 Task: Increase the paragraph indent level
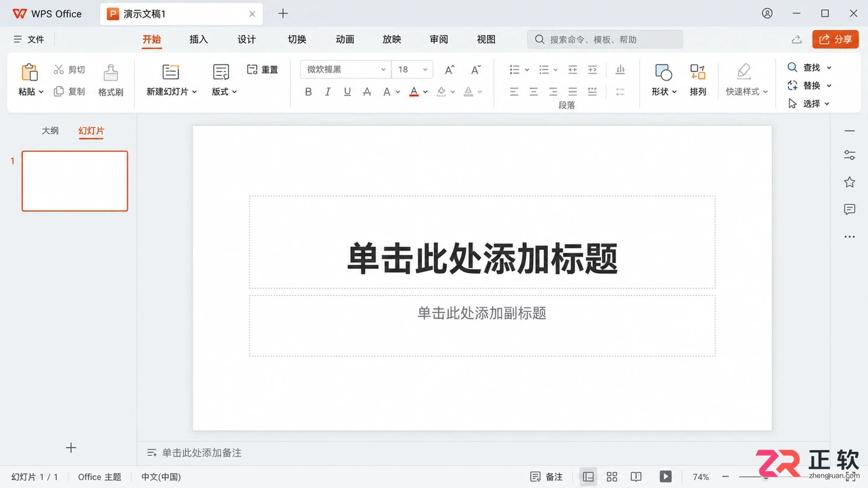click(593, 69)
